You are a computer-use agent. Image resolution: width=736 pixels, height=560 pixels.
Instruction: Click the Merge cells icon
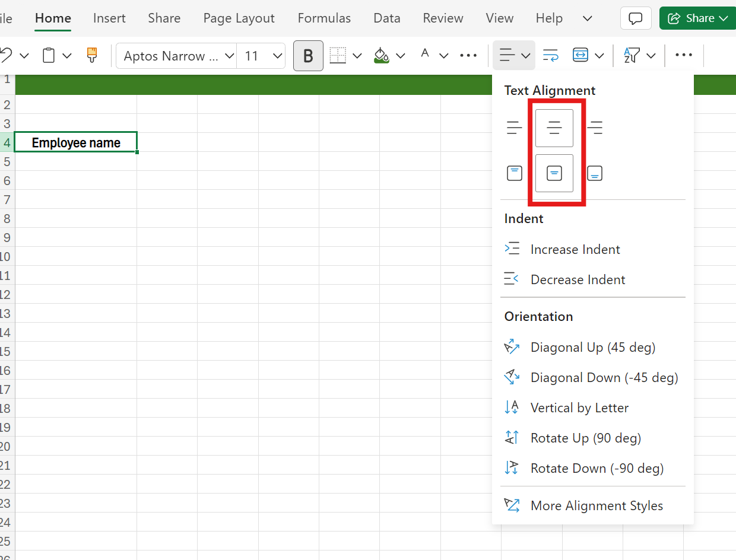(580, 56)
